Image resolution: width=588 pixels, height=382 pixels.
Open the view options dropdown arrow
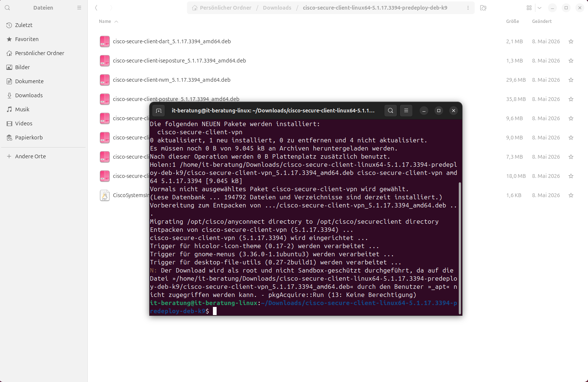(539, 8)
